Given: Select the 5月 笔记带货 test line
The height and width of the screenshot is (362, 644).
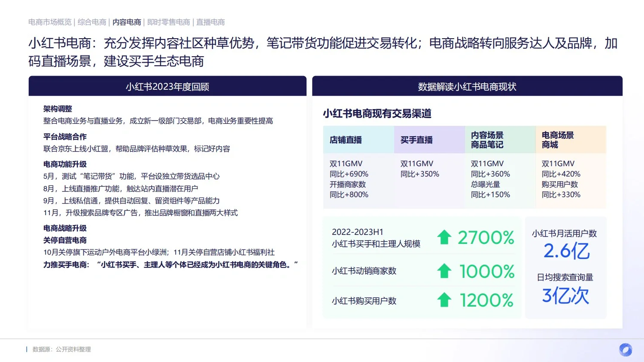Looking at the screenshot, I should click(131, 176).
